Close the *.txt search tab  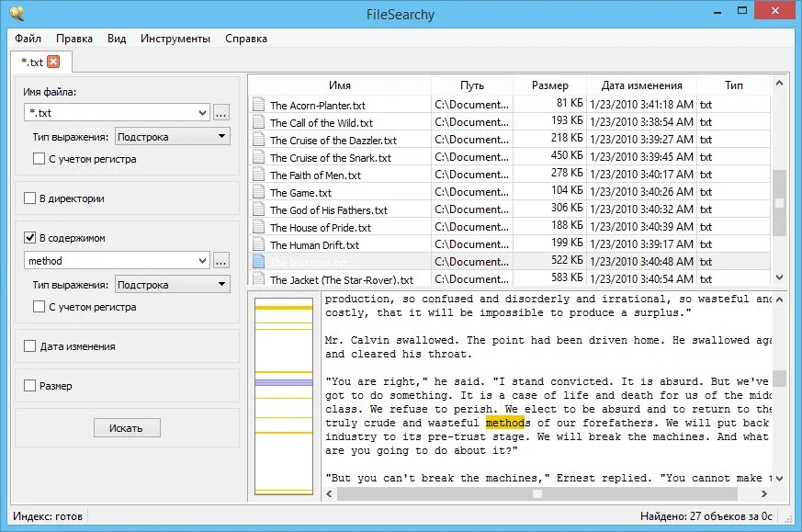click(53, 62)
